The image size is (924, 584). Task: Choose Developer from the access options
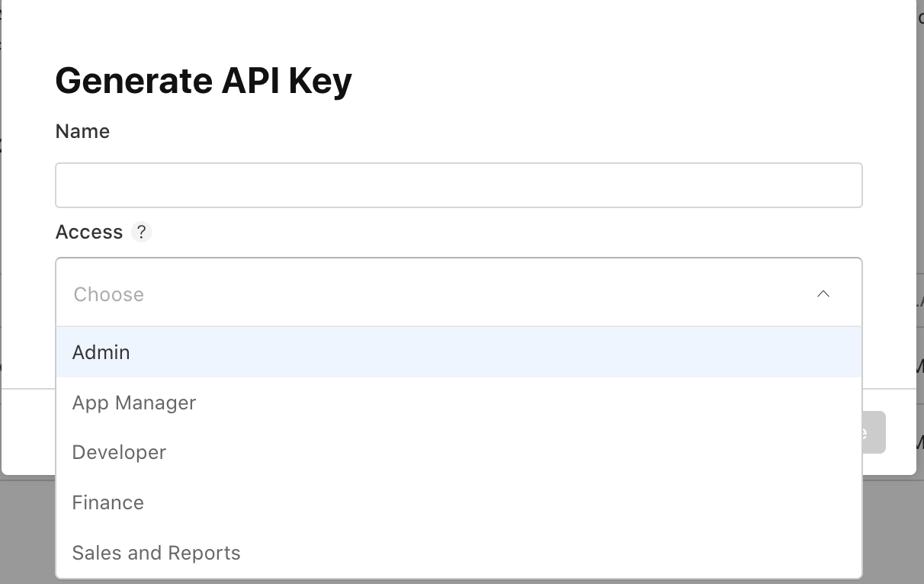pyautogui.click(x=459, y=452)
